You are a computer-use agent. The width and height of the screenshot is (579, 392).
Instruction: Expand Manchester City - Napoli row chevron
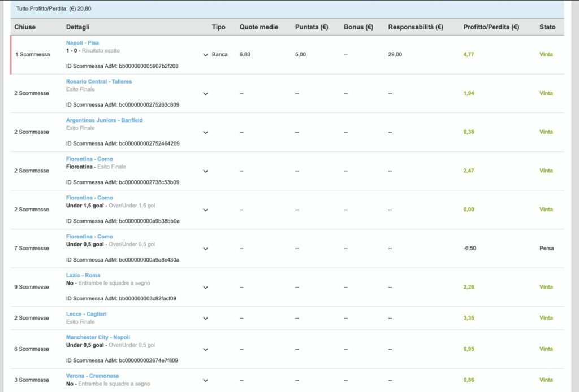pos(205,349)
